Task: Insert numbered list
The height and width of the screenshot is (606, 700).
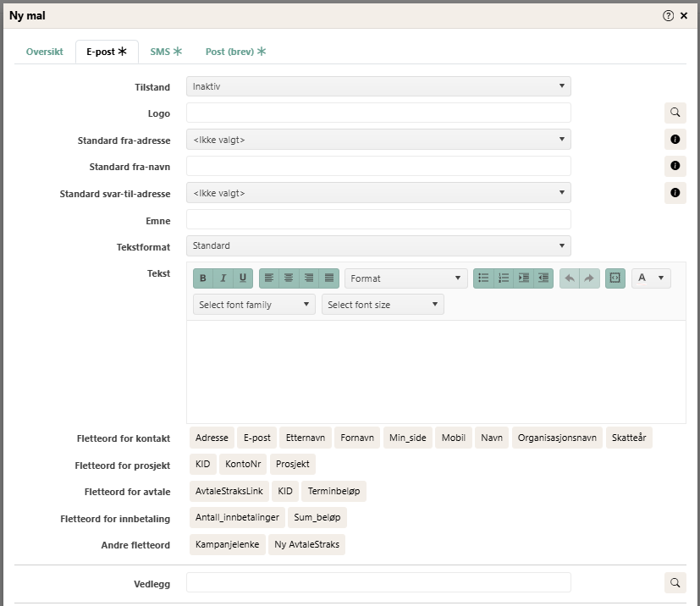Action: point(504,278)
